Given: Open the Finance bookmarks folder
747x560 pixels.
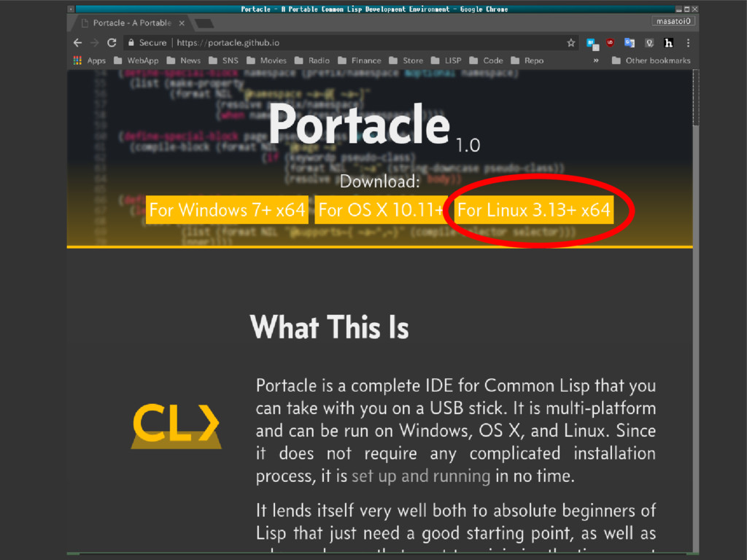Looking at the screenshot, I should (x=359, y=61).
